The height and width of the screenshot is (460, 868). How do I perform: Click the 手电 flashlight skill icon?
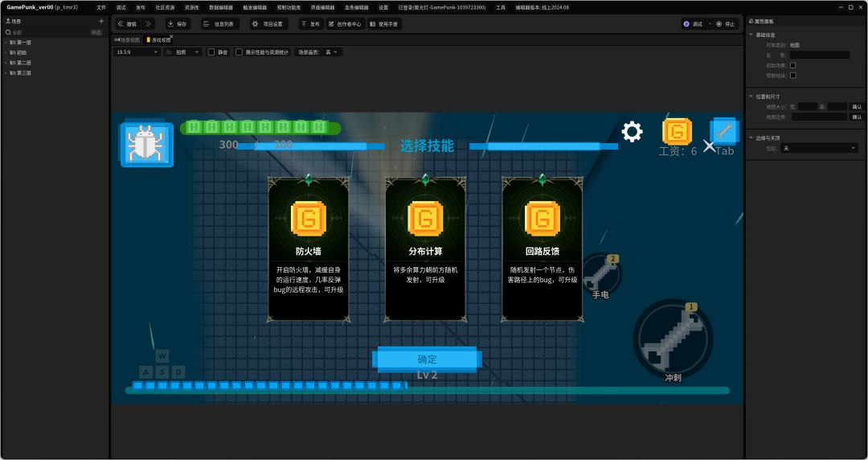[601, 273]
